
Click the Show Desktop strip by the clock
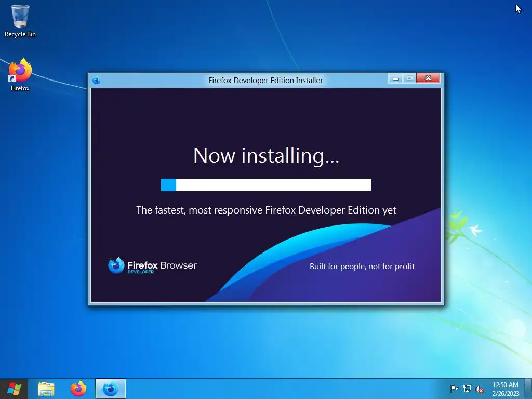(x=528, y=389)
